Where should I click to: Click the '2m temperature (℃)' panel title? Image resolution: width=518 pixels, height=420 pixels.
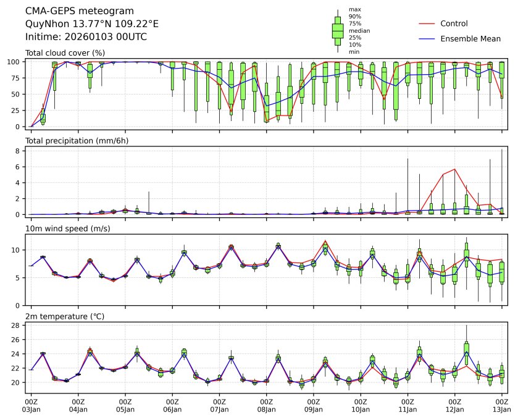(65, 316)
